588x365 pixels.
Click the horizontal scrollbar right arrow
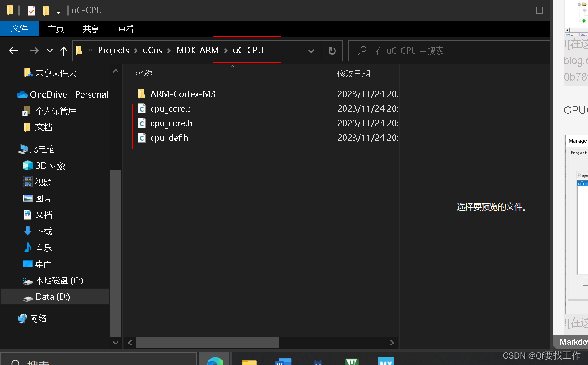tap(392, 343)
